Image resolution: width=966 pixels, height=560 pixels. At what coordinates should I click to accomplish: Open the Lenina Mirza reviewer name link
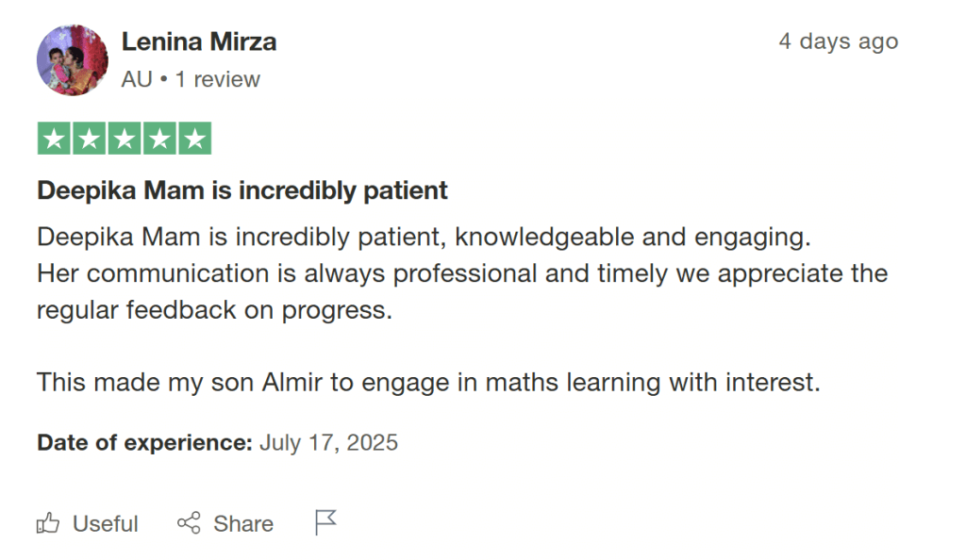click(199, 42)
